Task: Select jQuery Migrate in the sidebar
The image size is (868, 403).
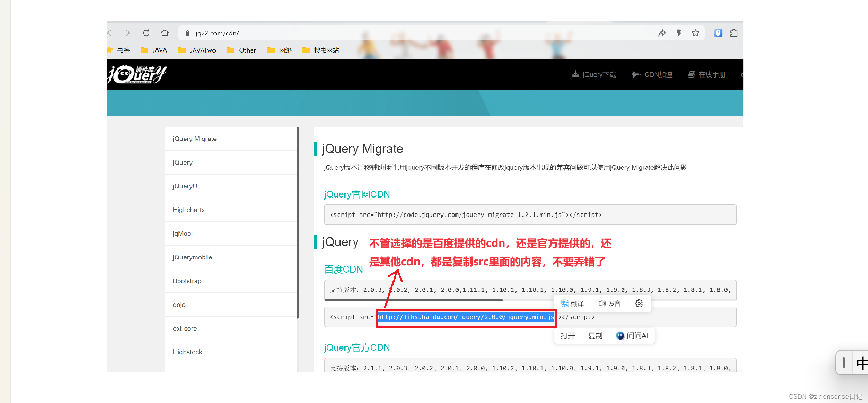Action: coord(231,139)
